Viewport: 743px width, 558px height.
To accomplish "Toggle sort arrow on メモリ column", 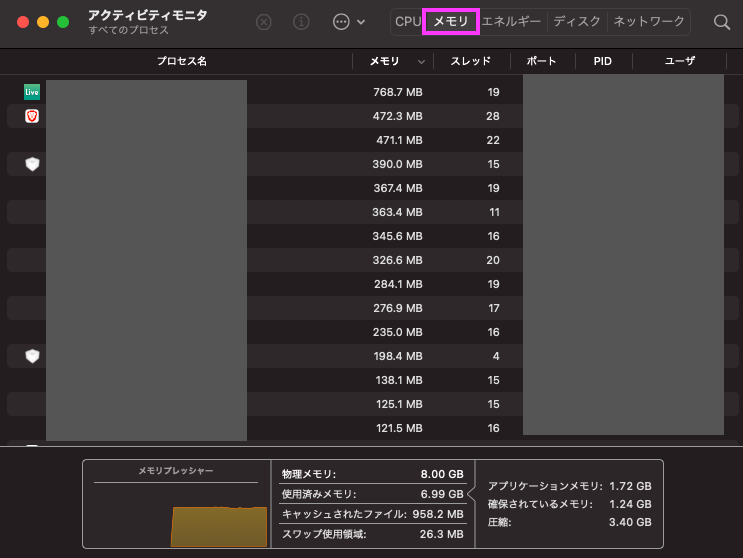I will [421, 62].
